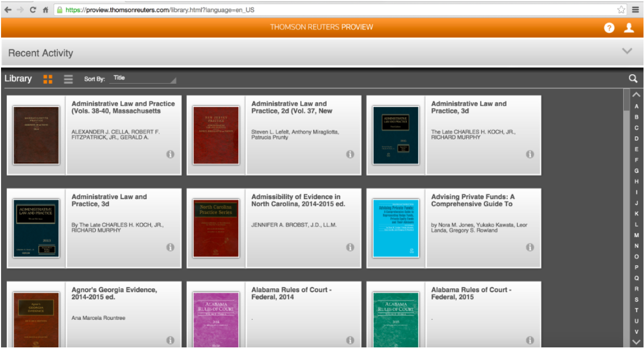Viewport: 644px width, 350px height.
Task: Show info for Agnor's Georgia Evidence
Action: point(170,340)
